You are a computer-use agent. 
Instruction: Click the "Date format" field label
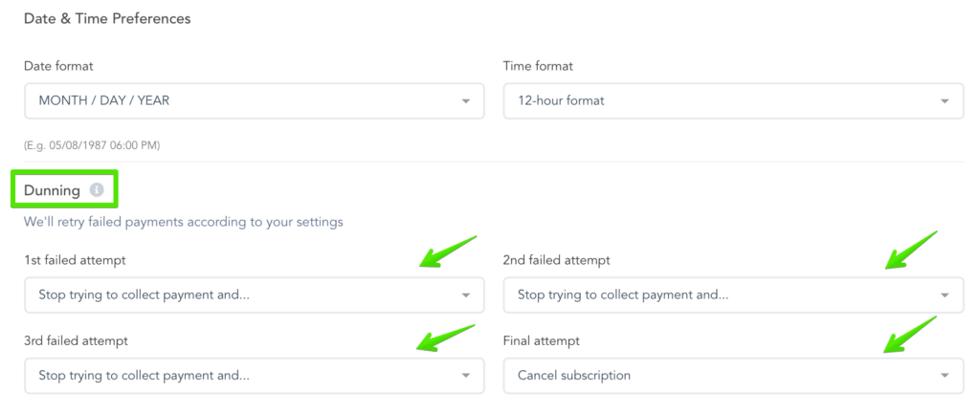(58, 66)
